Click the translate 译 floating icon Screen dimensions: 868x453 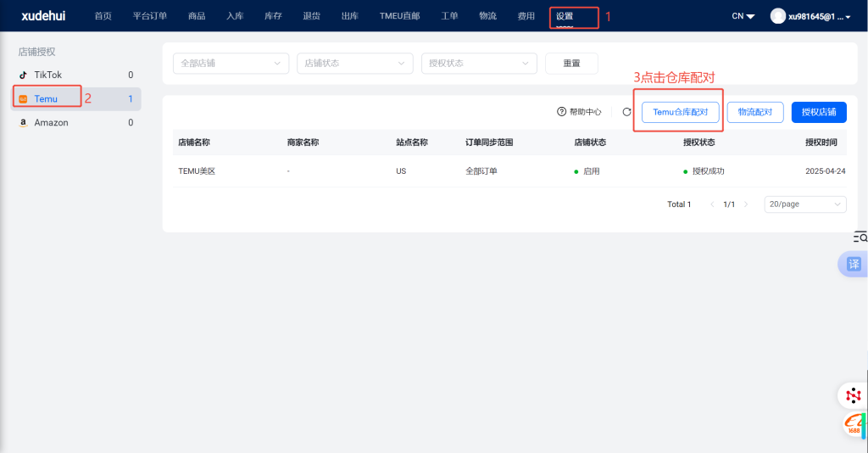point(854,264)
